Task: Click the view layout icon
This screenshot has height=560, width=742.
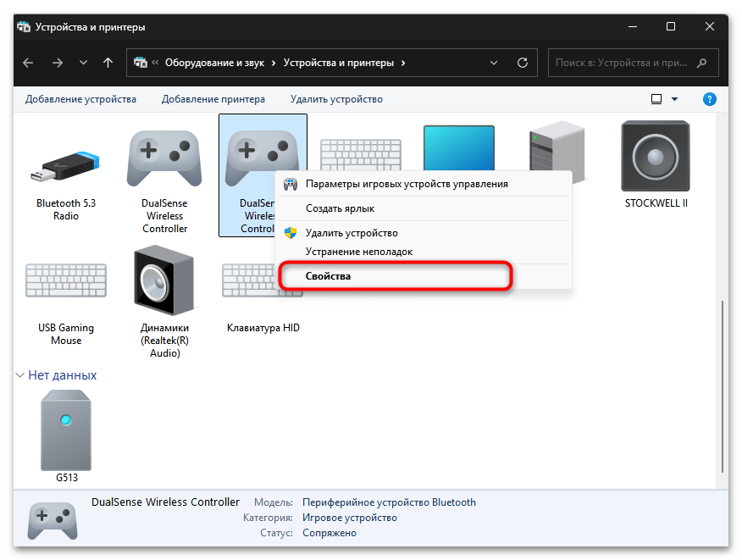Action: (656, 99)
